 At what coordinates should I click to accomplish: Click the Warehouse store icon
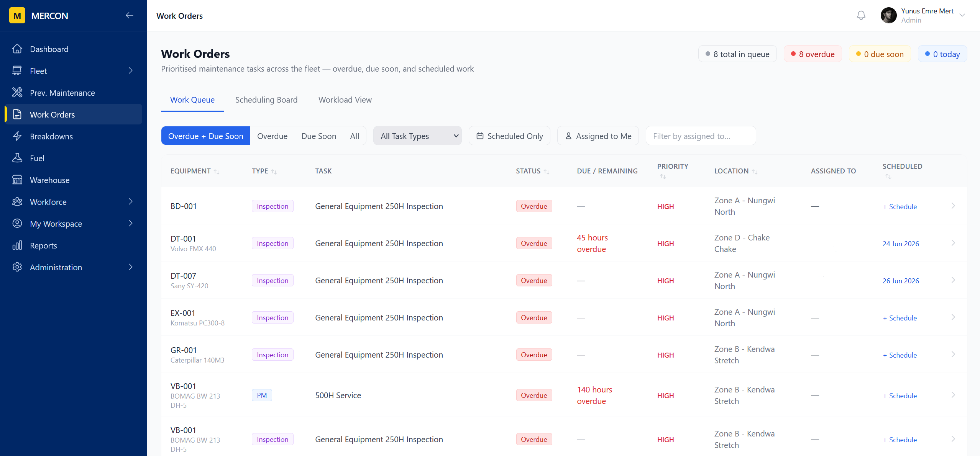(17, 180)
